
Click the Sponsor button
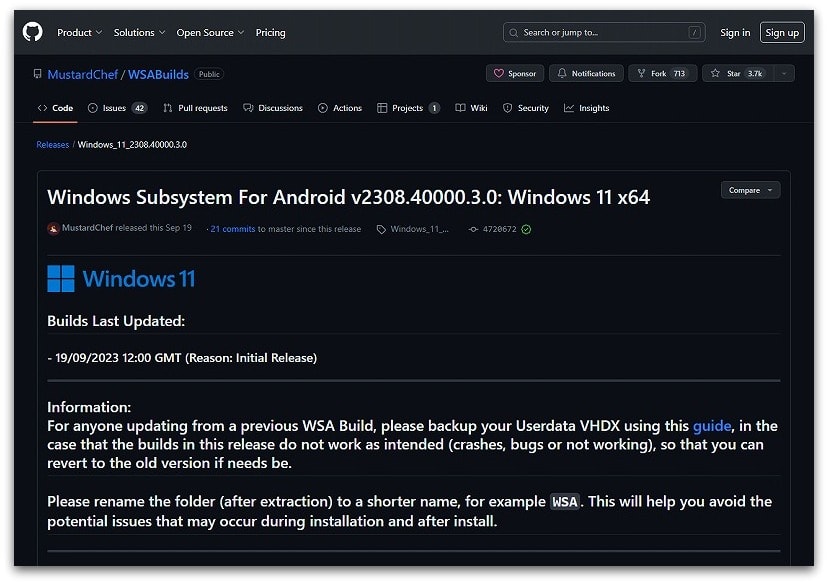(x=515, y=73)
